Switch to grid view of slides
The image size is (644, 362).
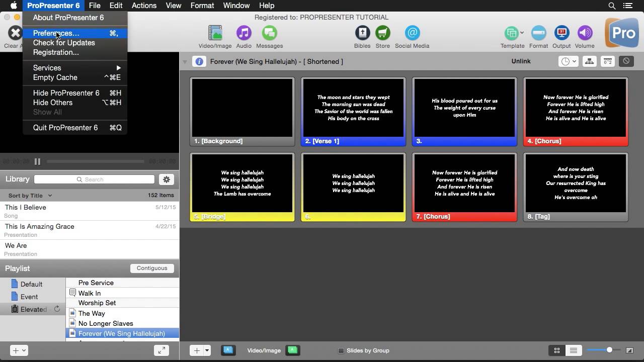[557, 350]
